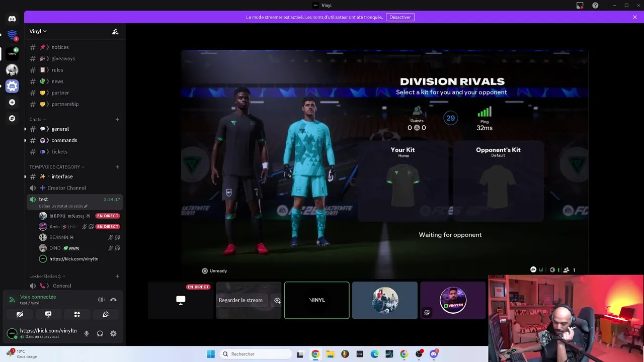Collapse the TEMPVOICE CATEGORY section

tap(57, 167)
